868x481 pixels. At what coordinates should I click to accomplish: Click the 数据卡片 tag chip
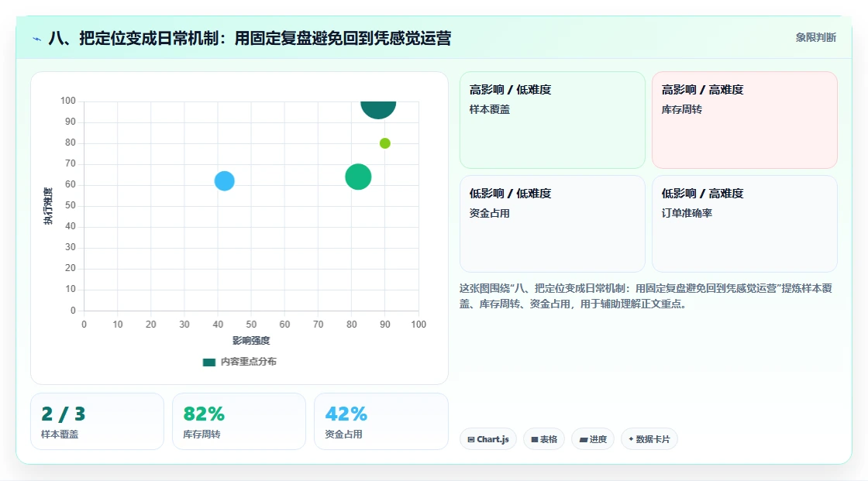(649, 439)
